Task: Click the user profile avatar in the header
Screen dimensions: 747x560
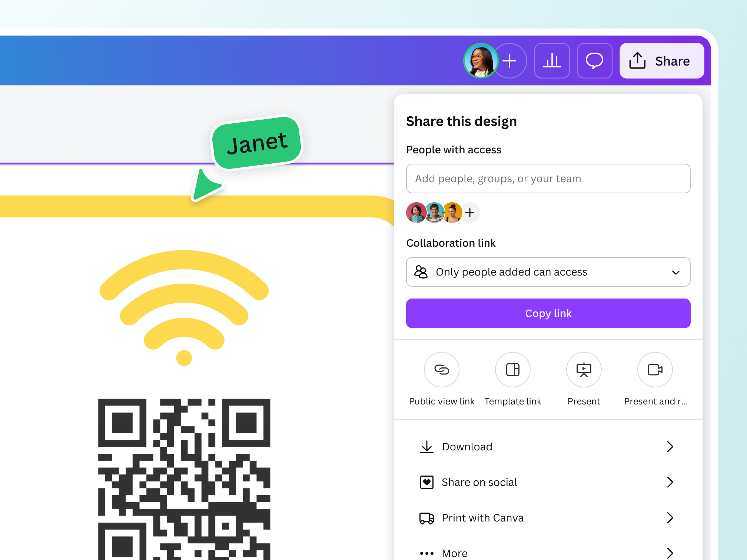Action: [481, 61]
